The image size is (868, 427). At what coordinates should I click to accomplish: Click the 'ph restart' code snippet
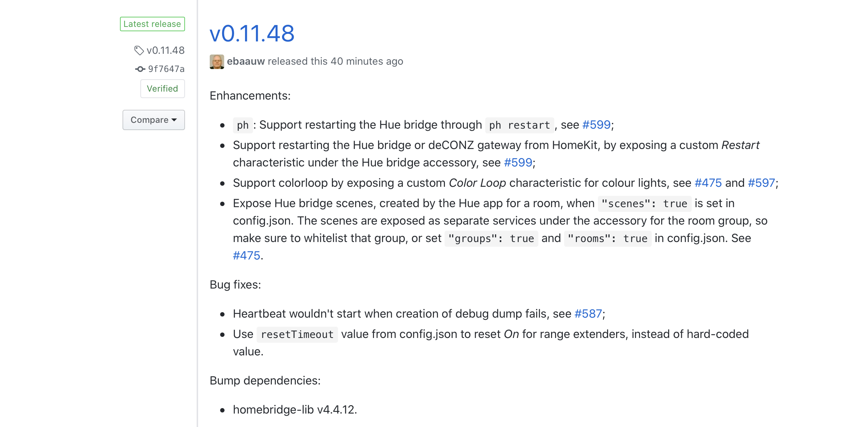[x=519, y=125]
